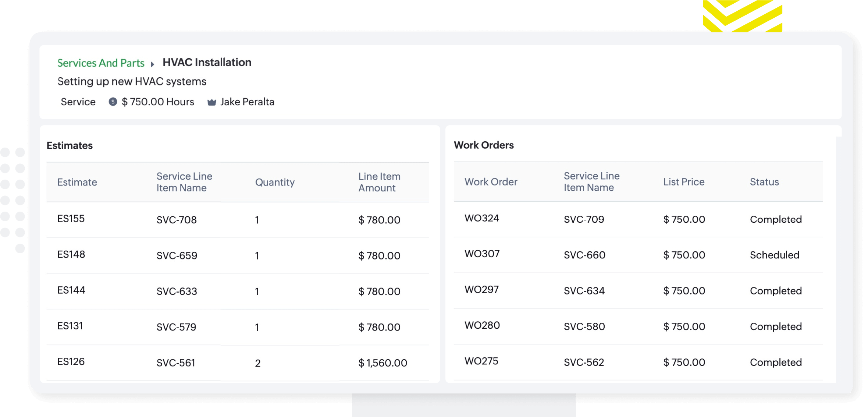868x417 pixels.
Task: Sort by Line Item Amount header
Action: 379,182
